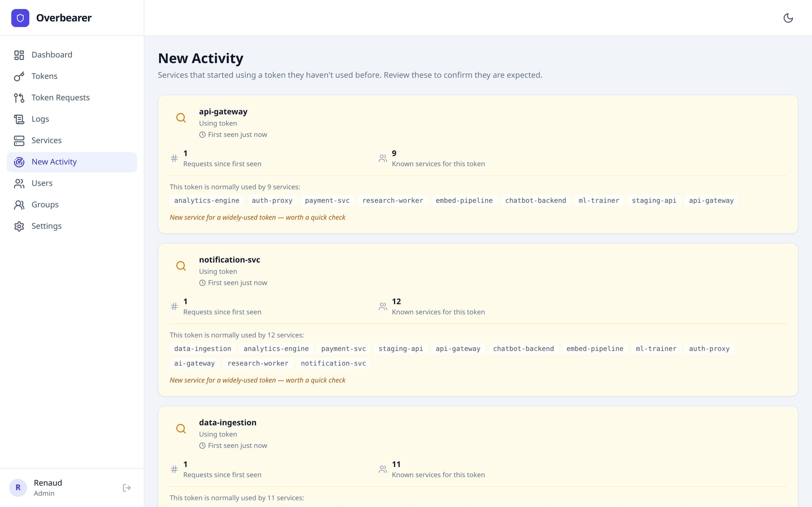Click the payment-svc service tag
This screenshot has height=507, width=812.
[x=327, y=200]
